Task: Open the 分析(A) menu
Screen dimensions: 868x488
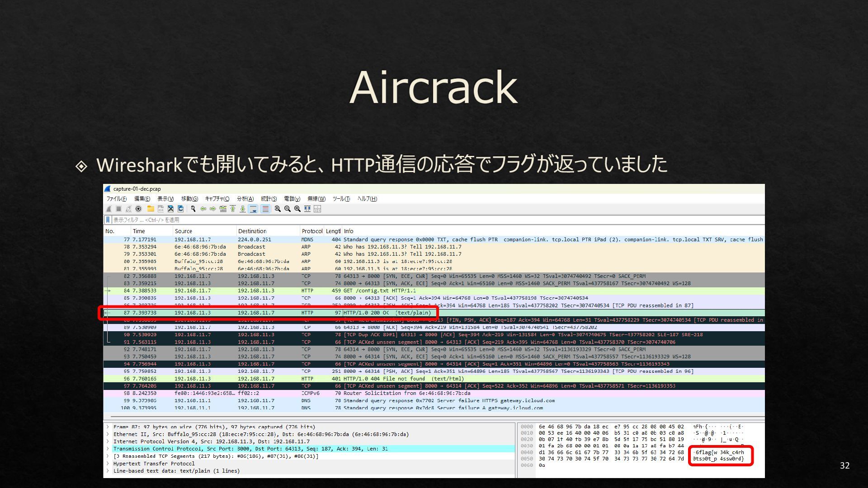Action: (x=245, y=199)
